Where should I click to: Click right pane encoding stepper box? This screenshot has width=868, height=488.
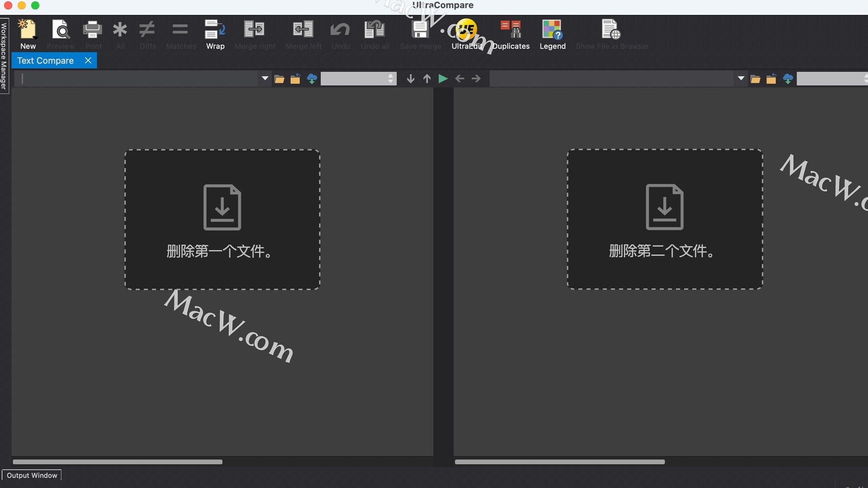coord(832,79)
